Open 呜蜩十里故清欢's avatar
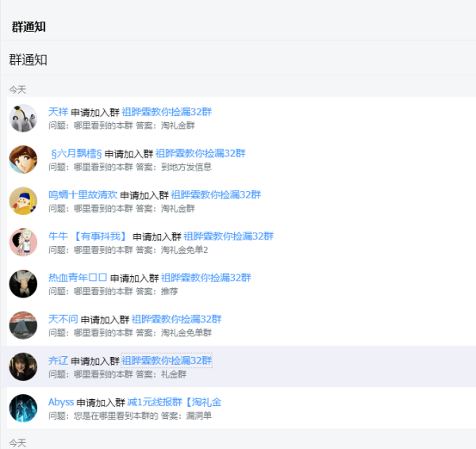Viewport: 476px width, 449px height. pyautogui.click(x=23, y=201)
